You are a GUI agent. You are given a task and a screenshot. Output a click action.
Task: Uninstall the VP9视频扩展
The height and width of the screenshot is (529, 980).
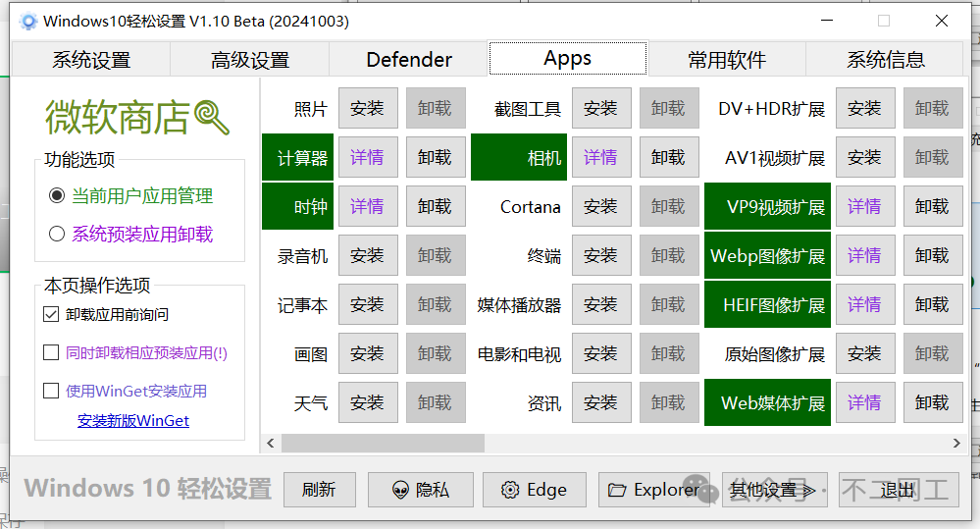[x=933, y=206]
